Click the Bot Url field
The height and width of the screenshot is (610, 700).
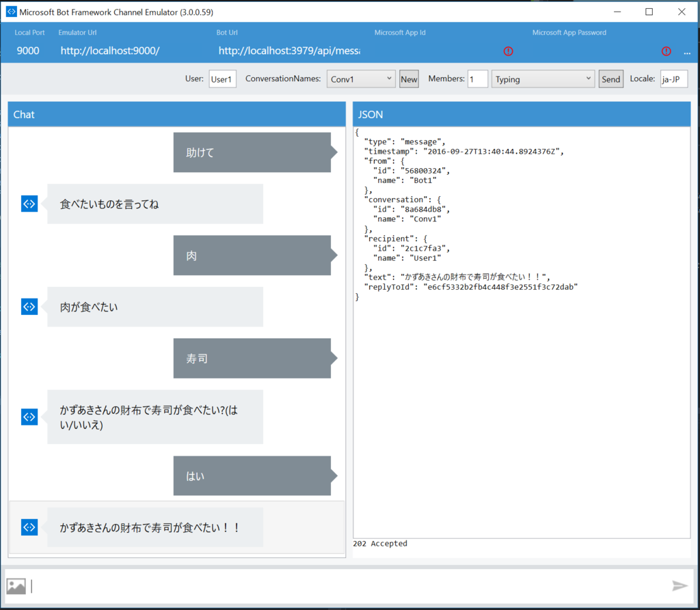pyautogui.click(x=289, y=51)
